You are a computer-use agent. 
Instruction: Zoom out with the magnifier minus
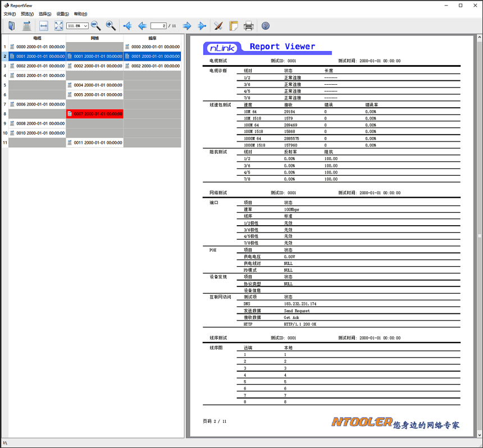[x=96, y=26]
